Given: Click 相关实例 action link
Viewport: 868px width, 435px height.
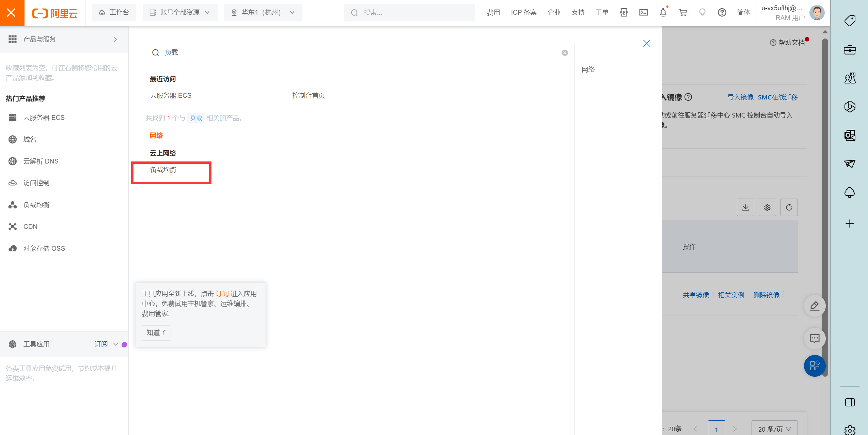Looking at the screenshot, I should pos(731,295).
